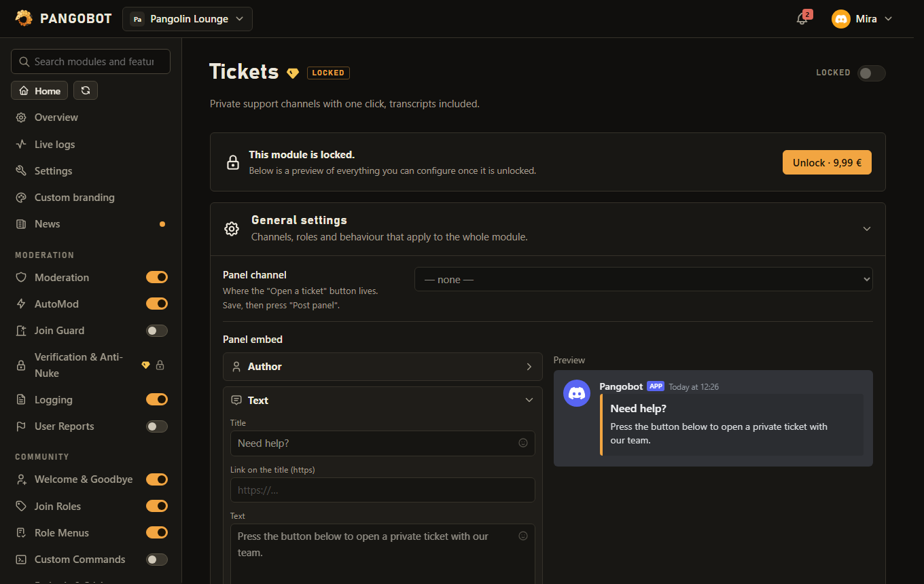Viewport: 924px width, 584px height.
Task: Toggle the Tickets module LOCKED switch
Action: [871, 73]
